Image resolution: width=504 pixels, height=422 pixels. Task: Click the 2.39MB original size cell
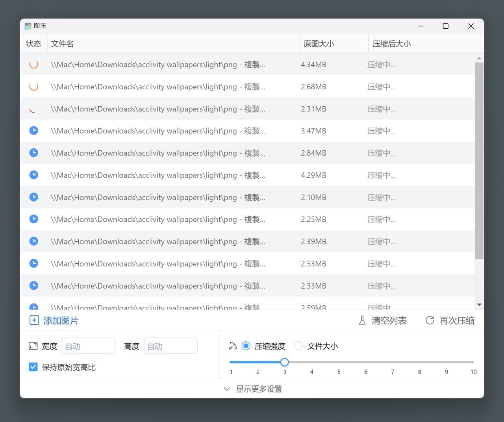pyautogui.click(x=313, y=241)
